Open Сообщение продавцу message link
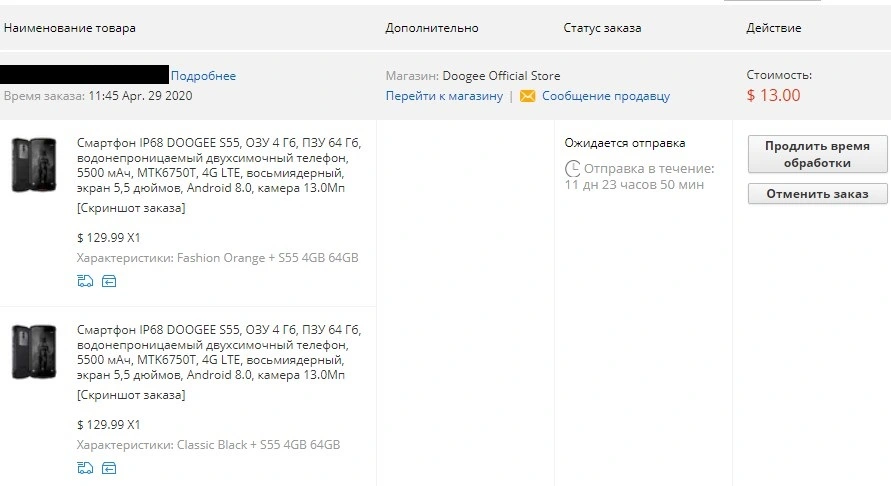The width and height of the screenshot is (891, 486). [606, 96]
